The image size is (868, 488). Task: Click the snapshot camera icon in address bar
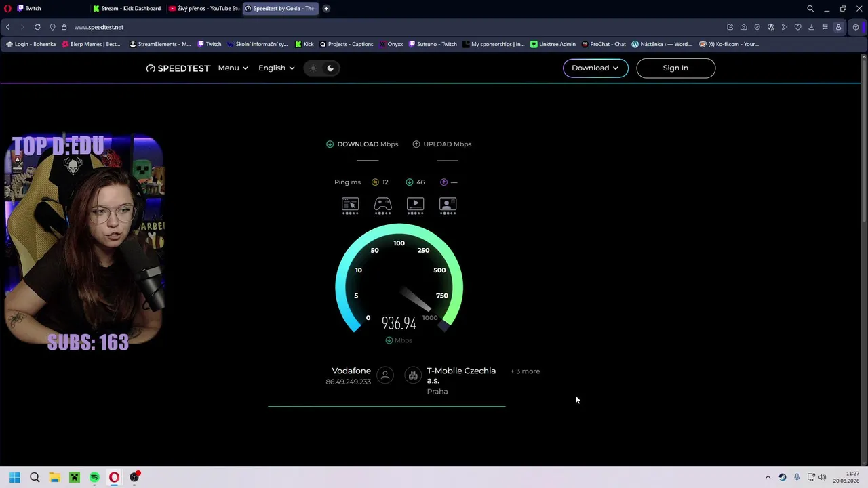pos(743,27)
